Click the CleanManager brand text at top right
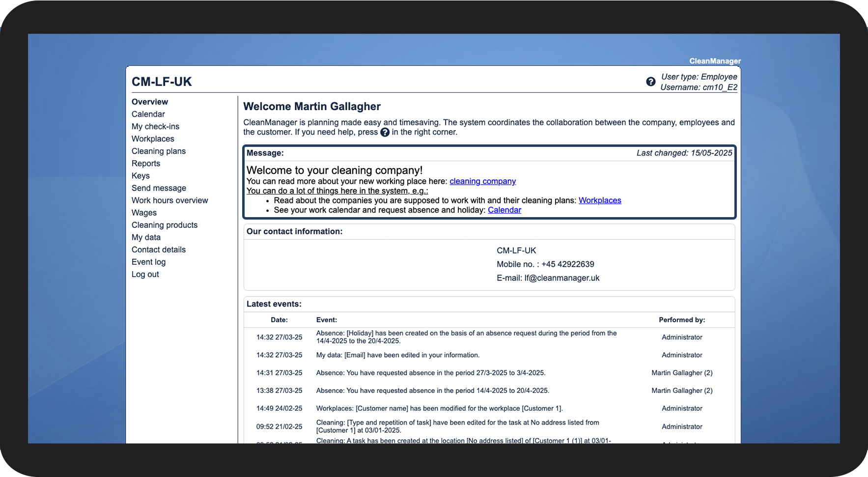The image size is (868, 477). 715,61
